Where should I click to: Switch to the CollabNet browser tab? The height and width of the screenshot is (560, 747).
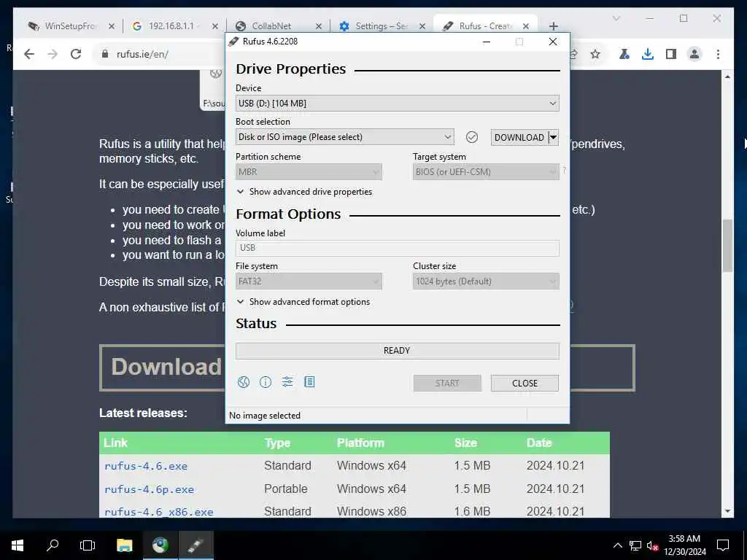(271, 26)
